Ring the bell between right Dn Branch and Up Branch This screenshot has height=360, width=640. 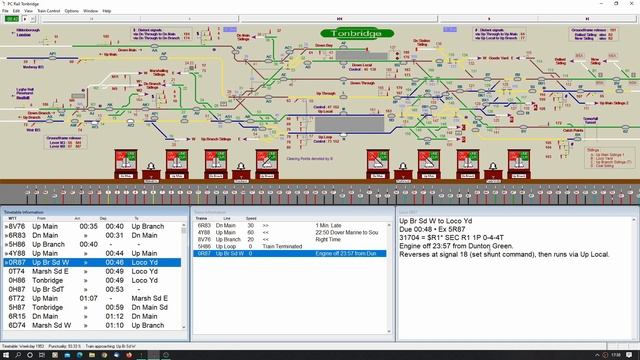coord(493,167)
